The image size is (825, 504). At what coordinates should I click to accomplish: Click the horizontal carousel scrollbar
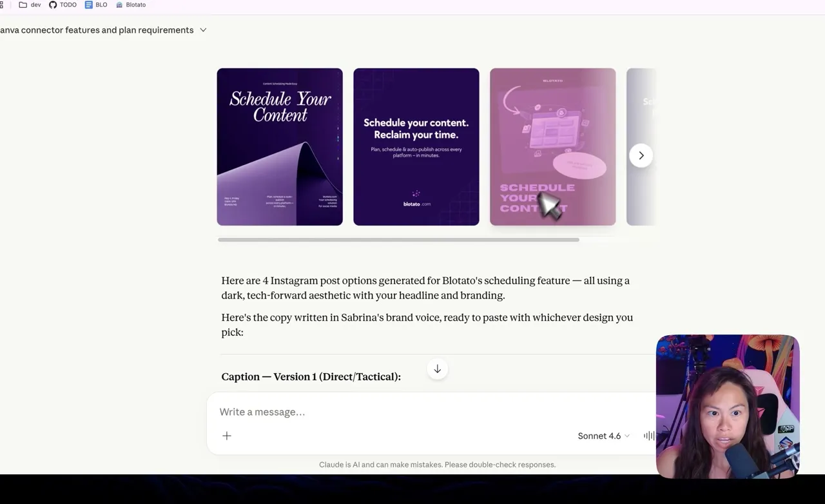coord(398,240)
